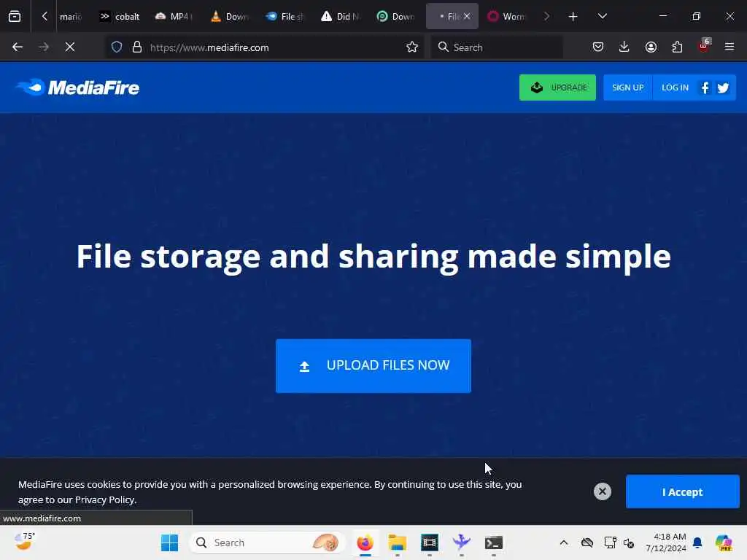Open the SIGN UP page
Screen dimensions: 747x560
627,87
